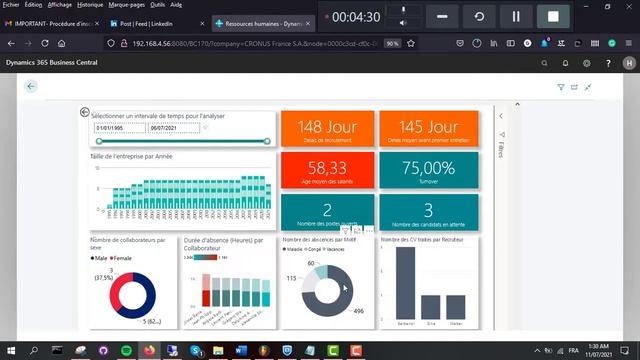This screenshot has width=640, height=360.
Task: Open the filter icon on page toolbar
Action: pos(561,87)
